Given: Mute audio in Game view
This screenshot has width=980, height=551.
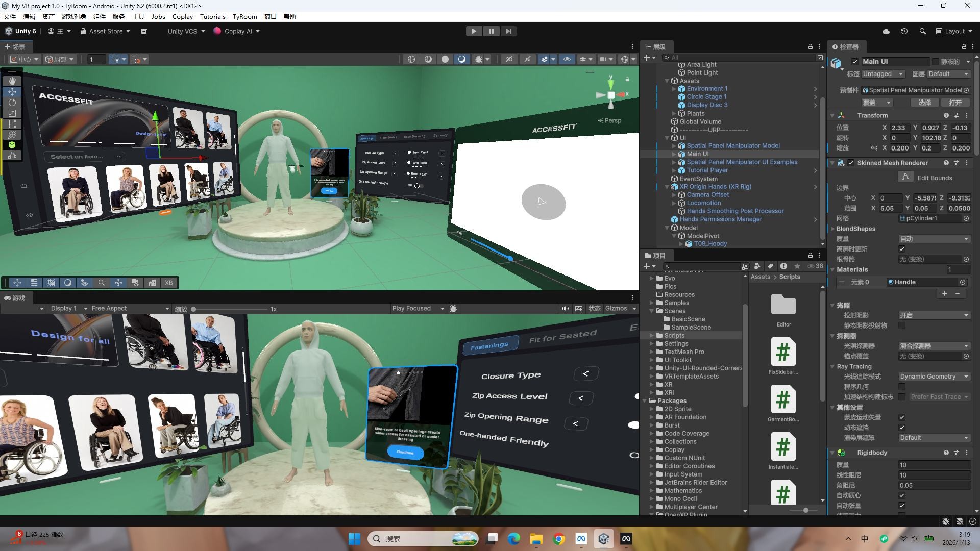Looking at the screenshot, I should [565, 309].
